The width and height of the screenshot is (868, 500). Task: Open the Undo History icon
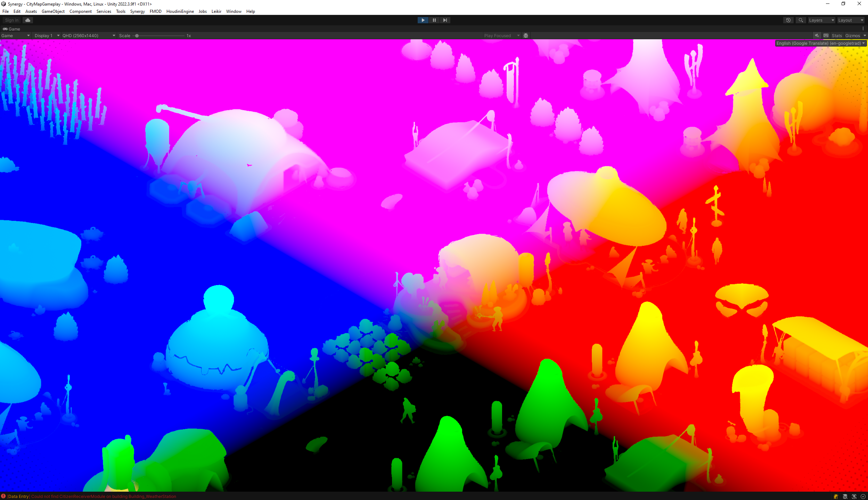(x=788, y=20)
